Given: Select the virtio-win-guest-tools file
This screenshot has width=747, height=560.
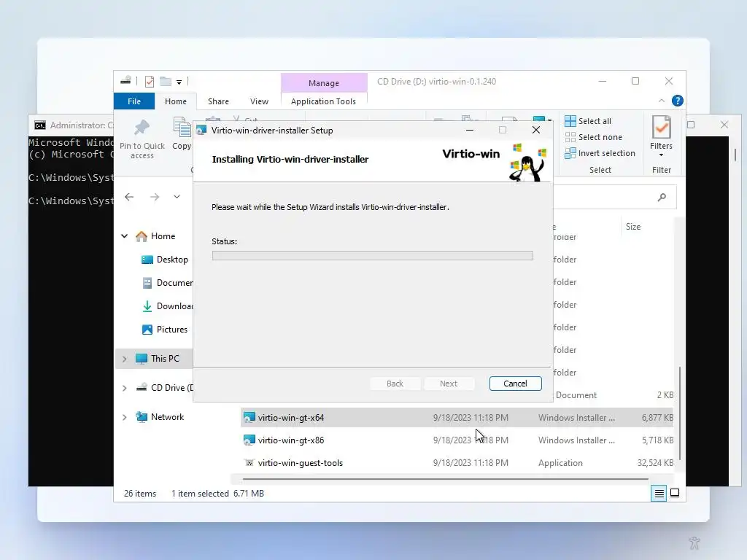Looking at the screenshot, I should (x=457, y=463).
